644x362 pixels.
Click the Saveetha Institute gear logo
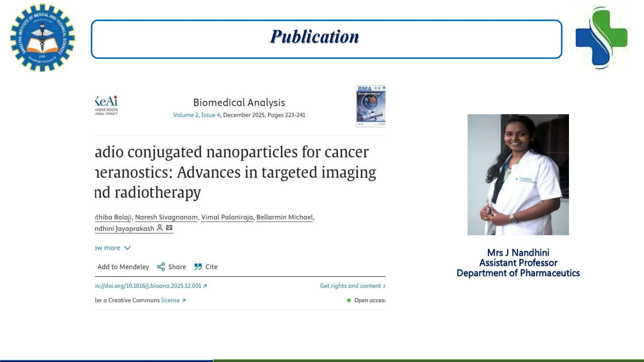(43, 38)
